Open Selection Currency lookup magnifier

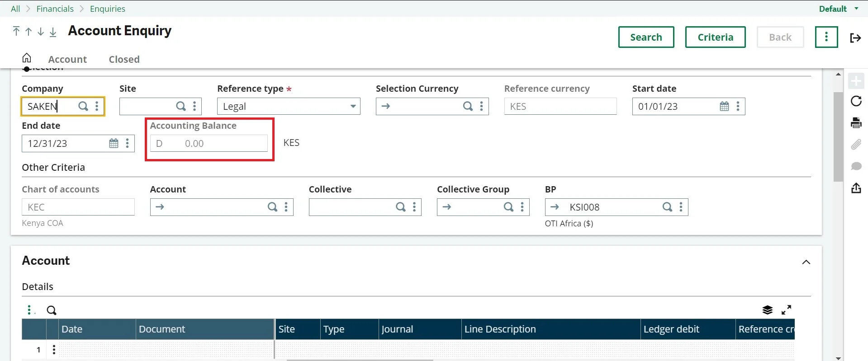tap(468, 106)
